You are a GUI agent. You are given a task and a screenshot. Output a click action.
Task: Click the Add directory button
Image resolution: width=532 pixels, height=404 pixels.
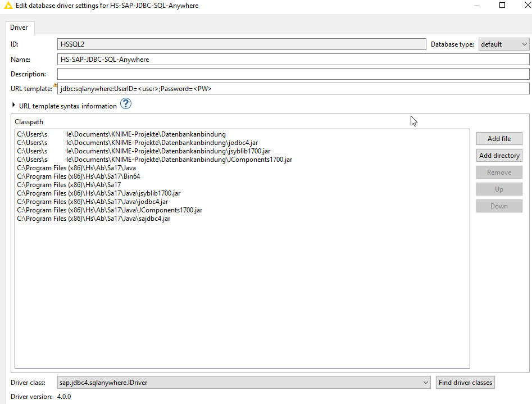click(499, 156)
